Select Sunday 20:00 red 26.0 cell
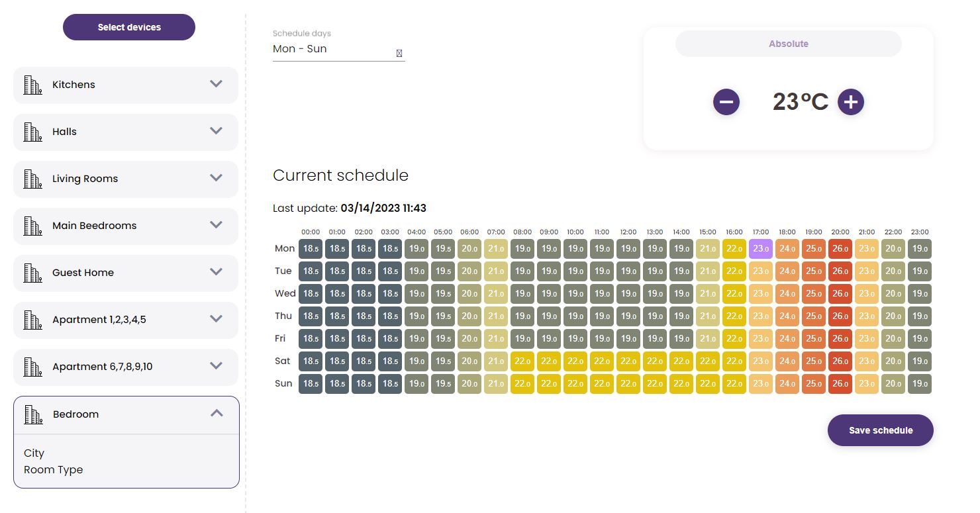 coord(840,384)
